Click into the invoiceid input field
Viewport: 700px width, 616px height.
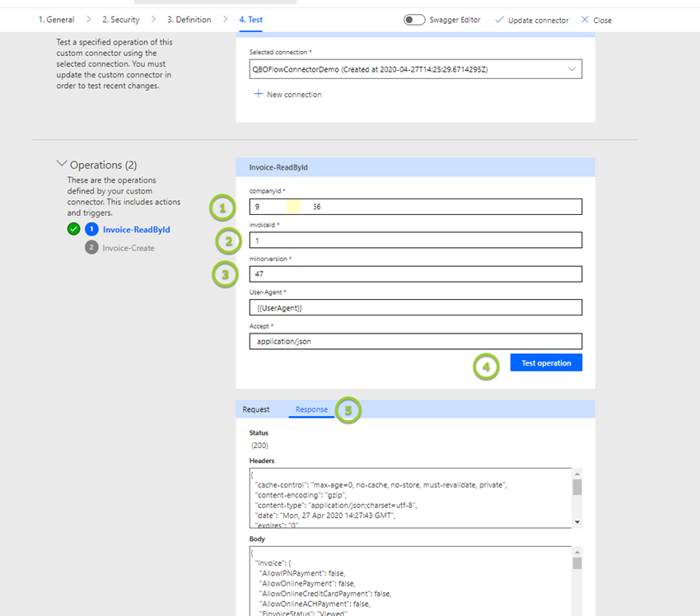click(x=415, y=240)
